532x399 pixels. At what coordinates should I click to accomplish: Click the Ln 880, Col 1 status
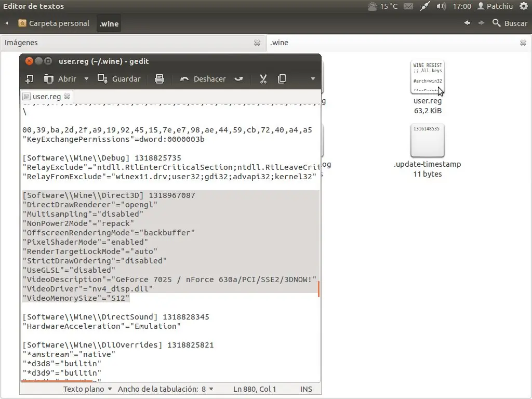pyautogui.click(x=255, y=389)
